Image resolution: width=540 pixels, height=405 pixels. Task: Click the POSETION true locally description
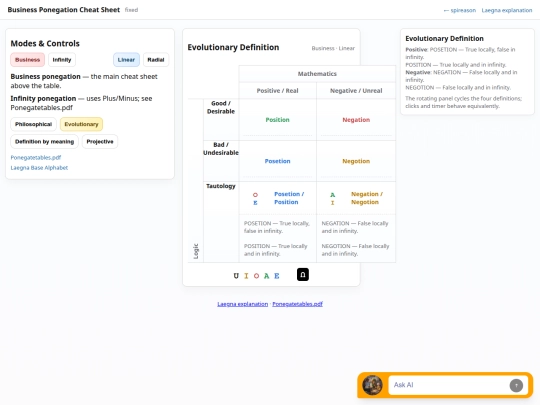click(x=277, y=227)
